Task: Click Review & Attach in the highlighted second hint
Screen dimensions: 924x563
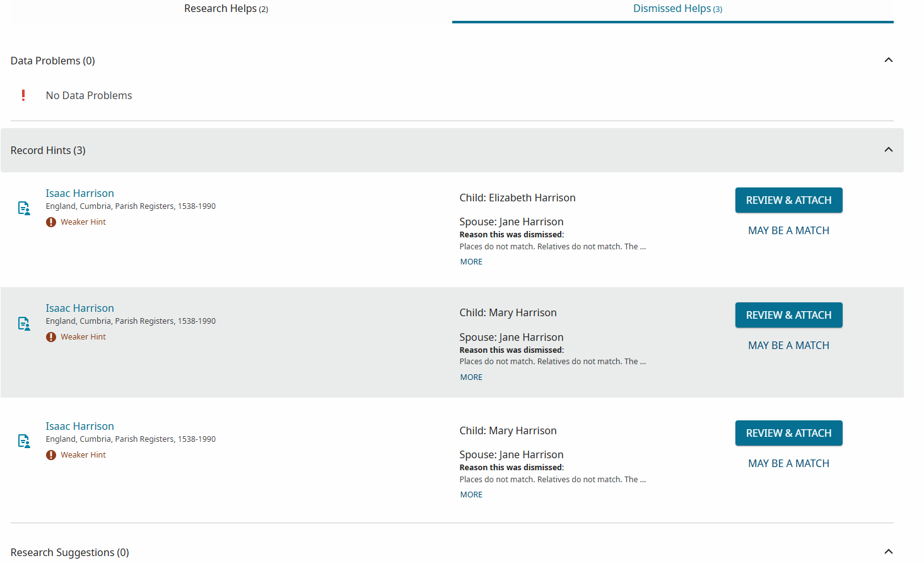Action: 788,315
